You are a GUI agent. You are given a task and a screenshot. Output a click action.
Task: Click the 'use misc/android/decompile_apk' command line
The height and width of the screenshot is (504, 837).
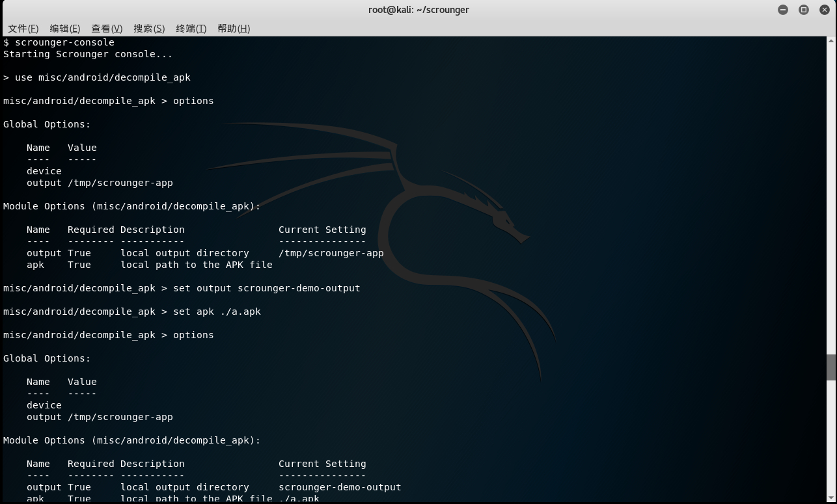[97, 77]
